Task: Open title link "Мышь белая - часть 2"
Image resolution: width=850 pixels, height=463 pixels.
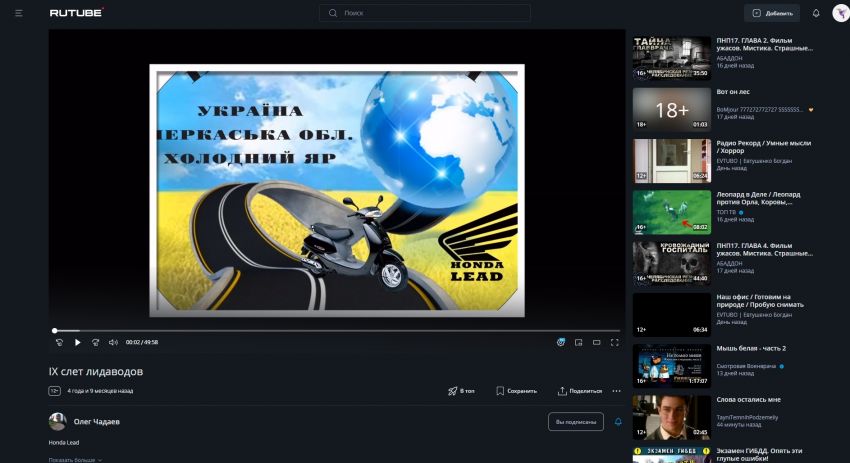Action: (x=751, y=348)
